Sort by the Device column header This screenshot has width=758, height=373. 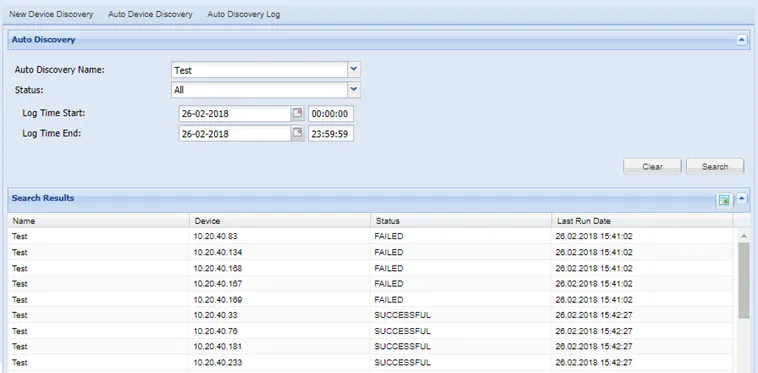coord(280,221)
